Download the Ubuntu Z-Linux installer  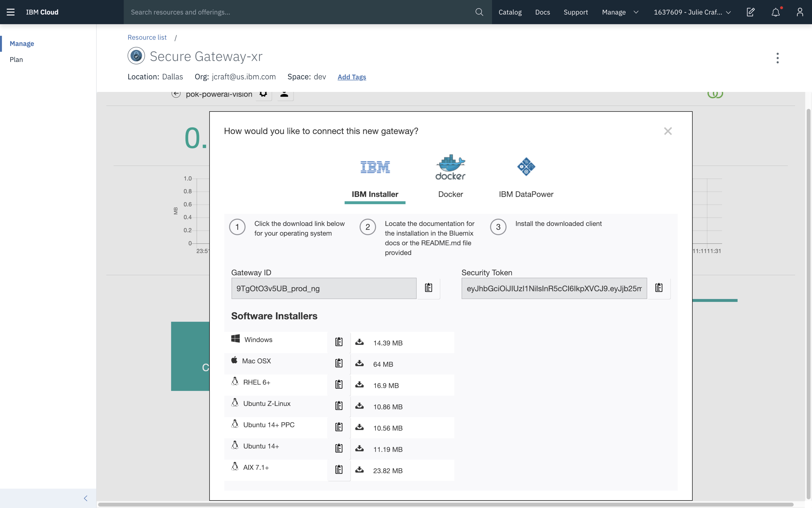tap(359, 406)
